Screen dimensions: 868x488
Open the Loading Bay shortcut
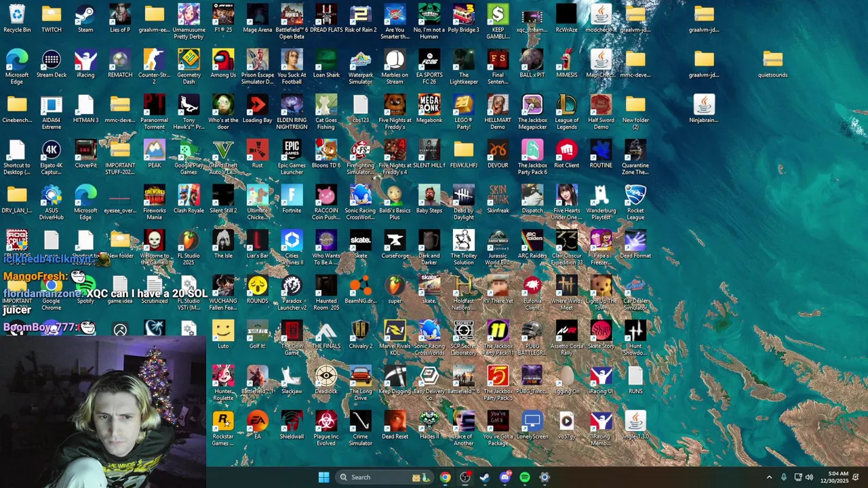click(x=258, y=109)
